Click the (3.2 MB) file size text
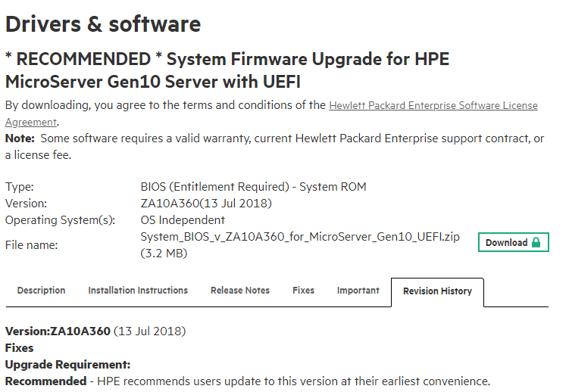This screenshot has height=392, width=569. point(164,254)
